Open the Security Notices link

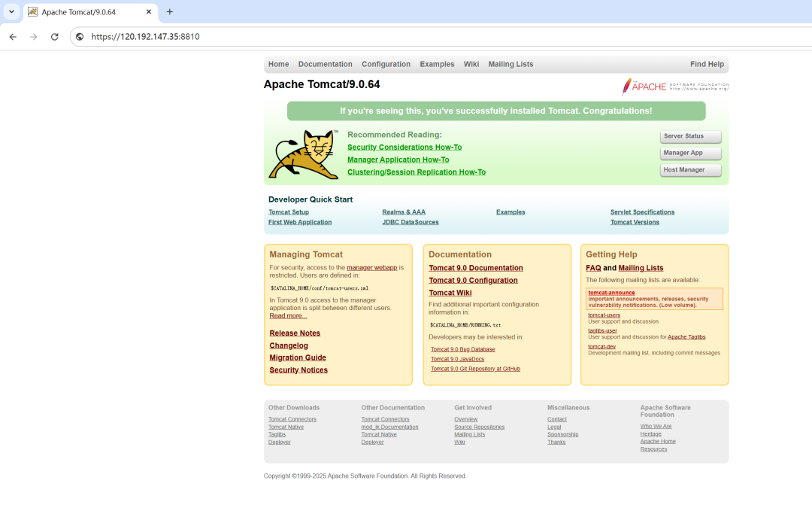298,370
